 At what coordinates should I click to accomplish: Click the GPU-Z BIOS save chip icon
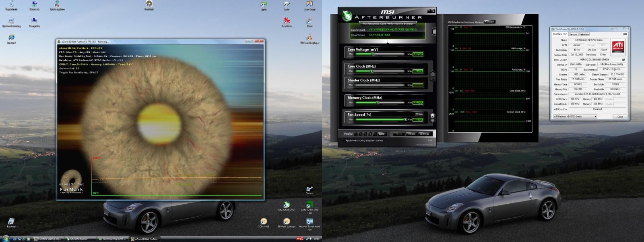(623, 60)
